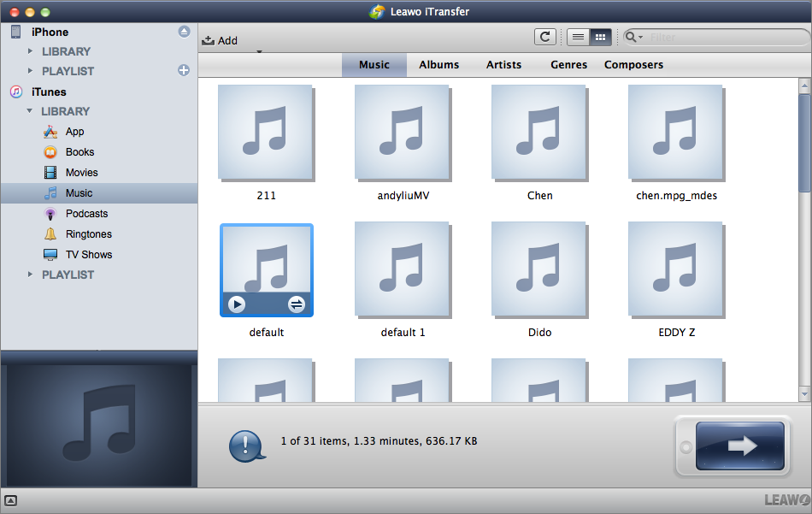Expand the iTunes PLAYLIST section

click(x=31, y=275)
